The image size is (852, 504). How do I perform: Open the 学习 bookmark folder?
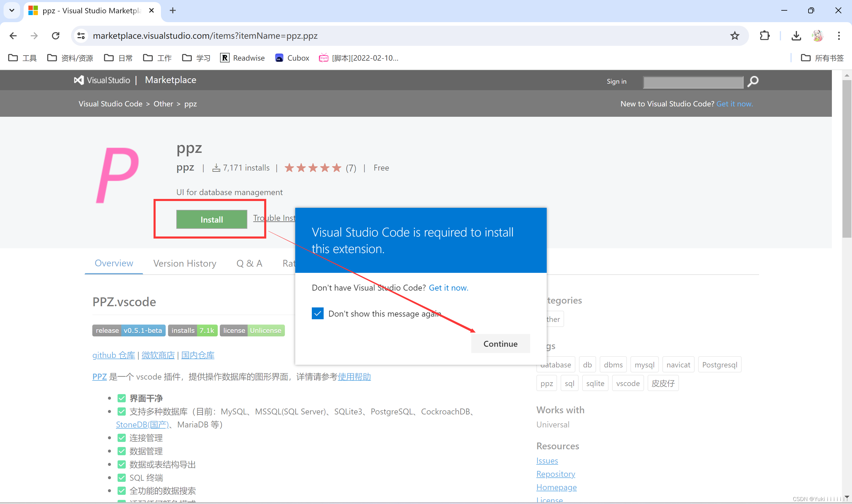click(196, 58)
